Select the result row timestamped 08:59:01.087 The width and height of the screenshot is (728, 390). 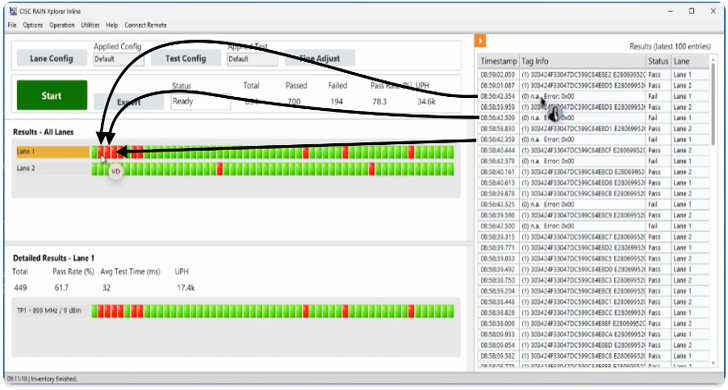point(594,85)
